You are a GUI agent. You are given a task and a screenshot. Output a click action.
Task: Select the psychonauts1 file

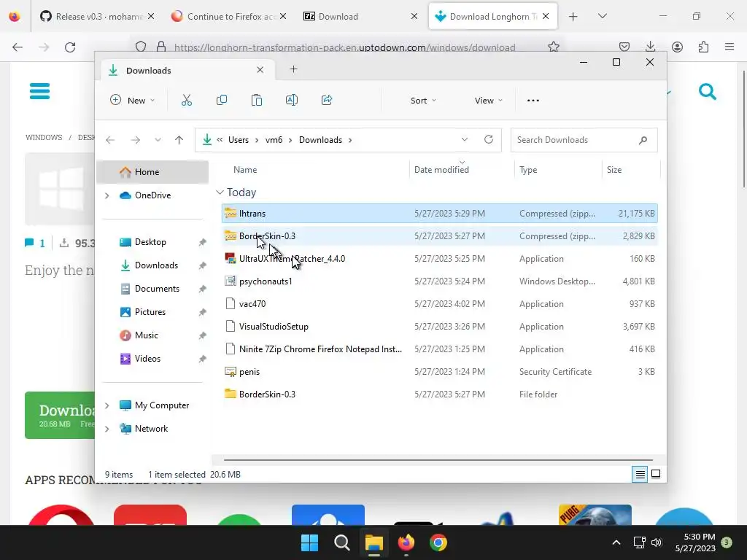(x=439, y=281)
